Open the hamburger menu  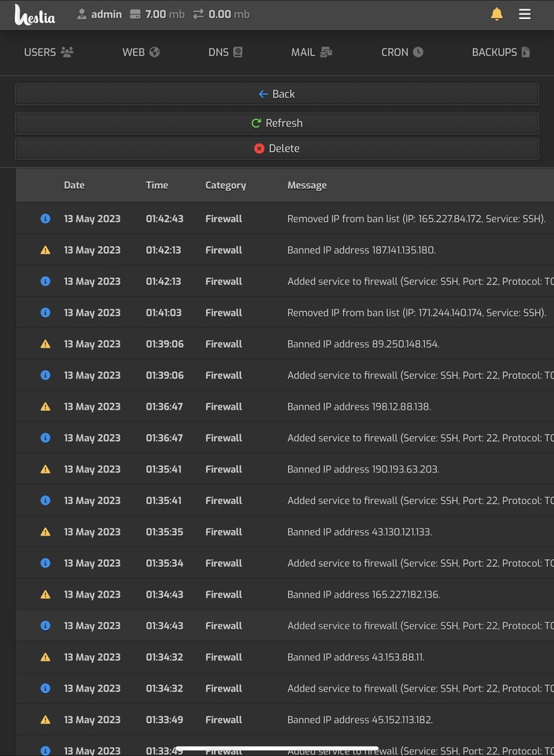tap(525, 14)
